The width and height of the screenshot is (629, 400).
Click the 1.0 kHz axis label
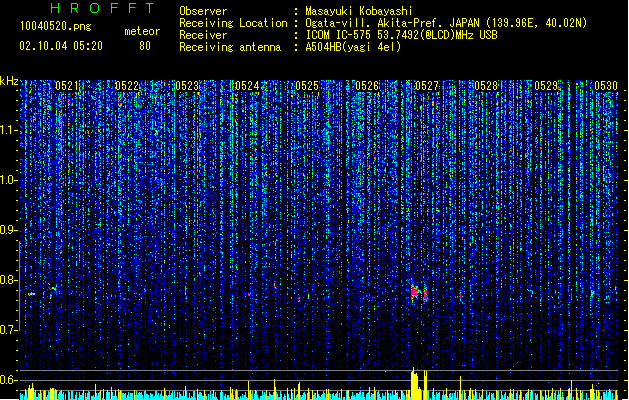tap(8, 180)
